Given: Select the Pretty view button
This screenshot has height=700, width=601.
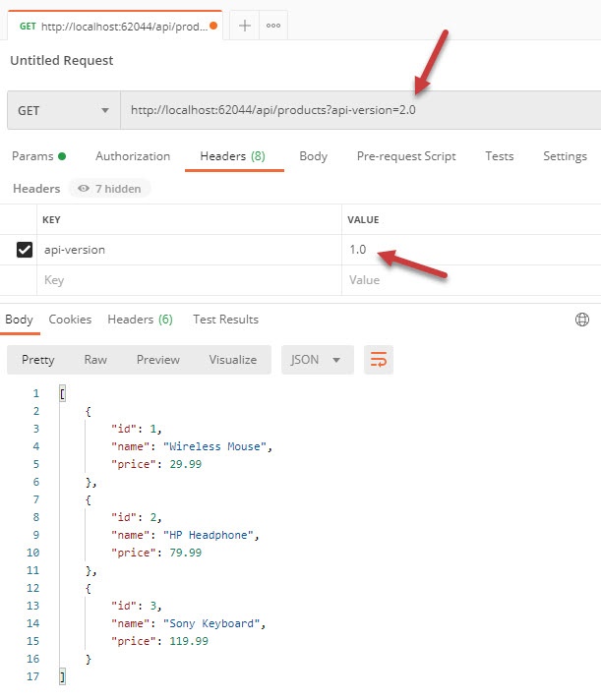Looking at the screenshot, I should point(38,360).
